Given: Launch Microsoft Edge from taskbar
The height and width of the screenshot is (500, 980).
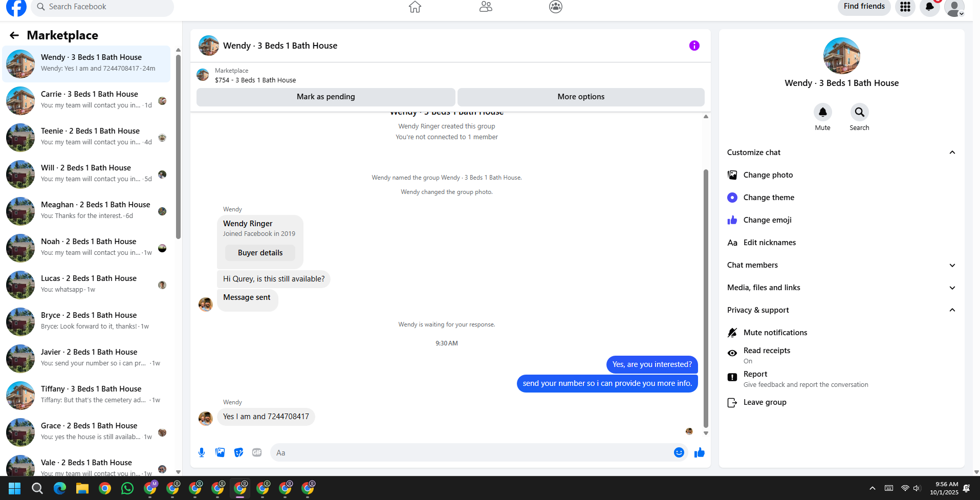Looking at the screenshot, I should click(60, 488).
